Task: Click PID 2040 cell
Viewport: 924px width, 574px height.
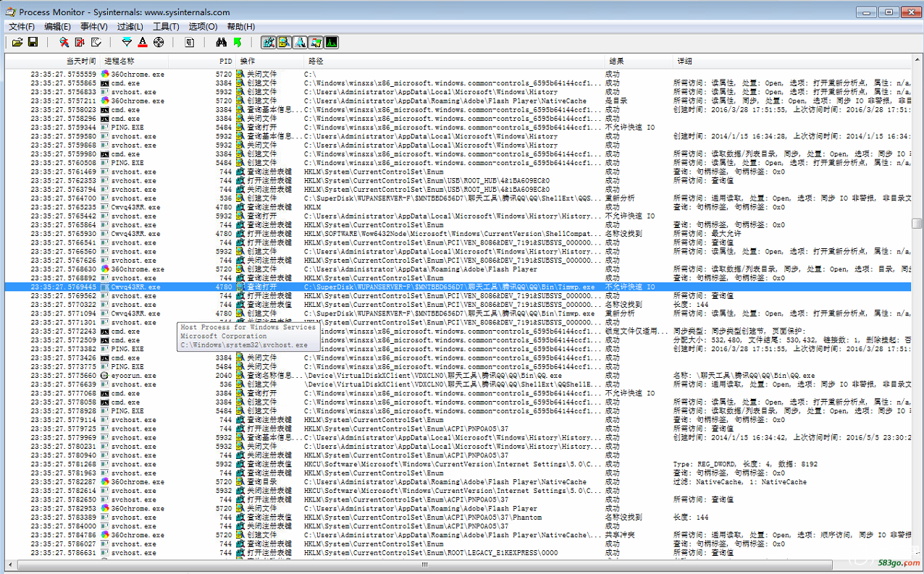Action: point(224,376)
